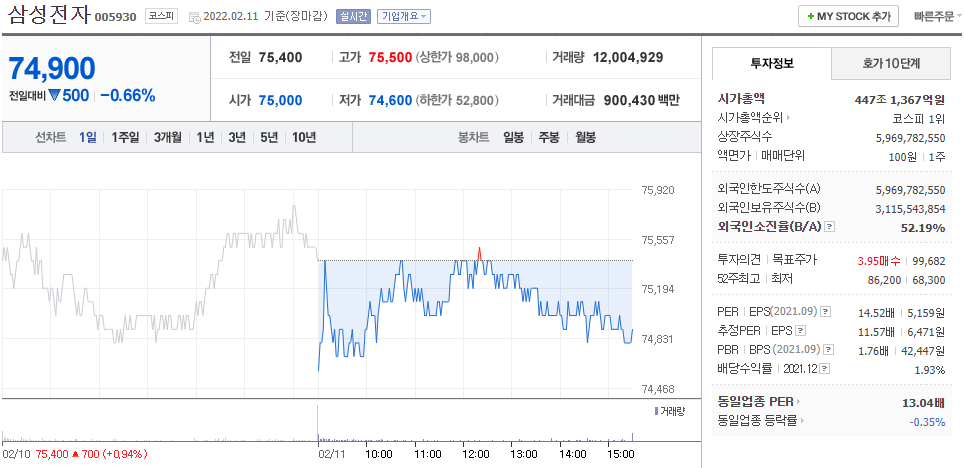Click the help icon next to PER EPS(2021.09)

click(x=826, y=312)
